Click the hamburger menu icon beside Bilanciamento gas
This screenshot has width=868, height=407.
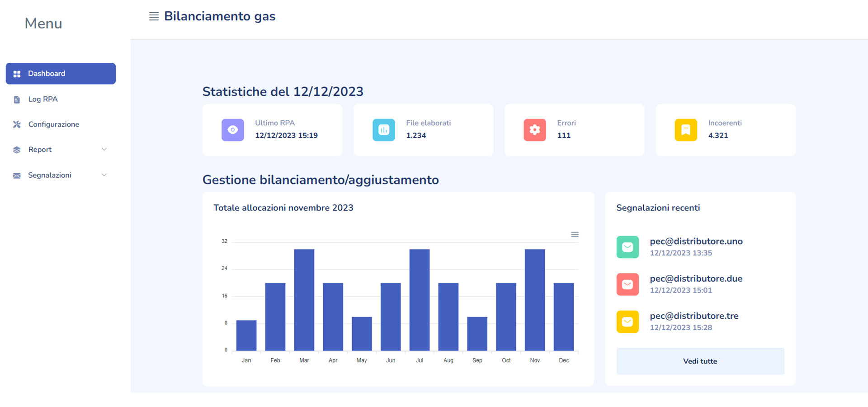coord(154,17)
